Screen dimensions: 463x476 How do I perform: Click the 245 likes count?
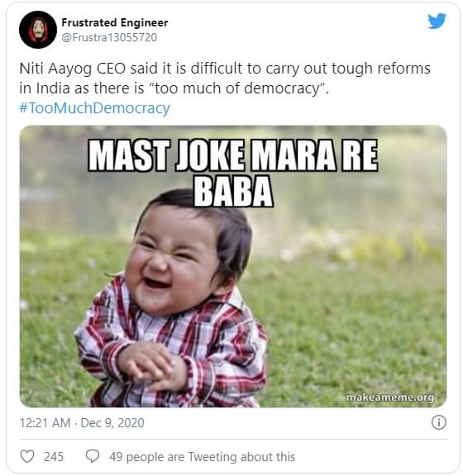point(54,456)
